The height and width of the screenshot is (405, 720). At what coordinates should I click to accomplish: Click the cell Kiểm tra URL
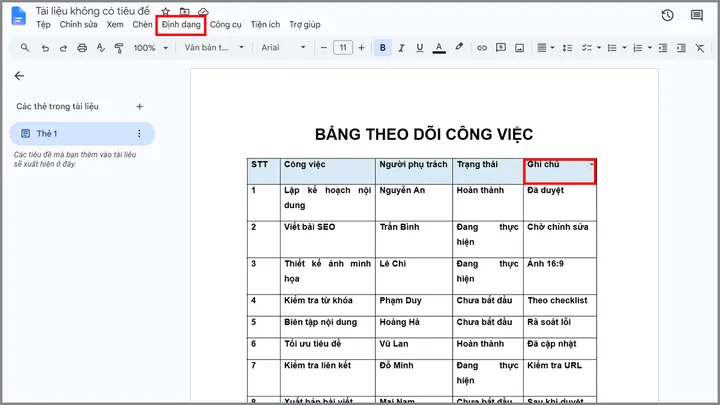(560, 377)
